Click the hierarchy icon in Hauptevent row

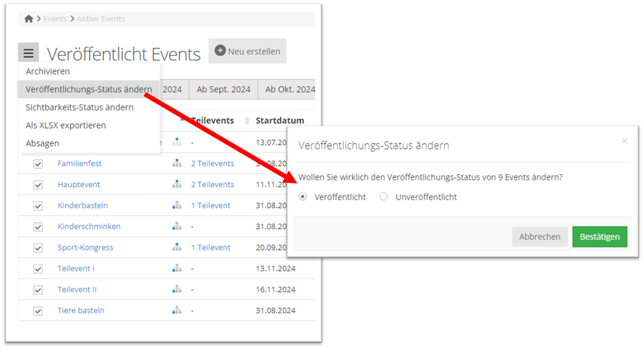tap(177, 184)
